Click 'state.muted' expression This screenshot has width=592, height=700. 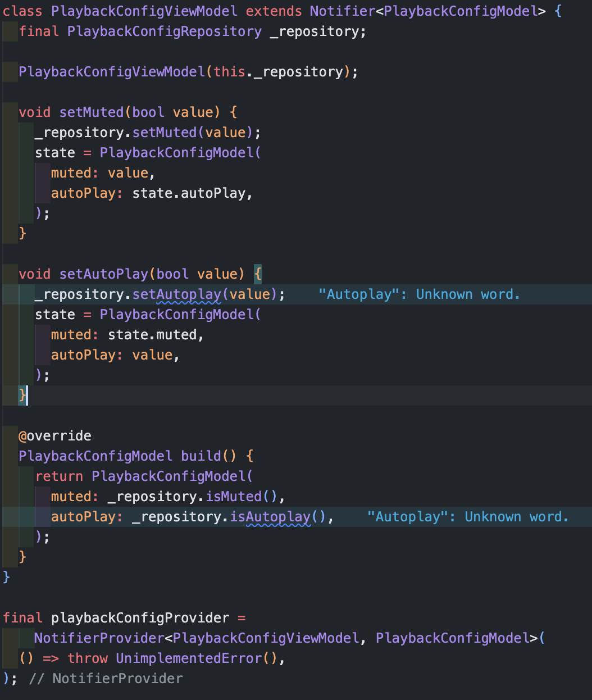click(x=152, y=334)
